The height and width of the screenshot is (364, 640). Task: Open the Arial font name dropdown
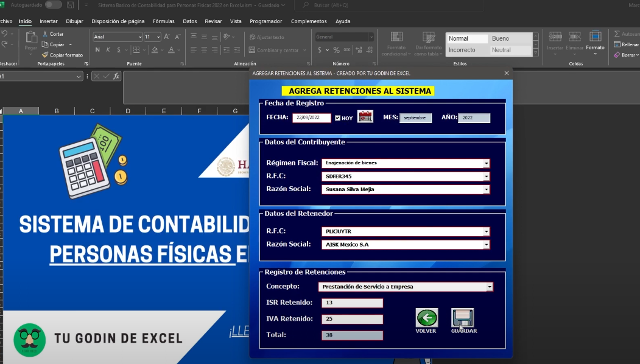pyautogui.click(x=140, y=37)
